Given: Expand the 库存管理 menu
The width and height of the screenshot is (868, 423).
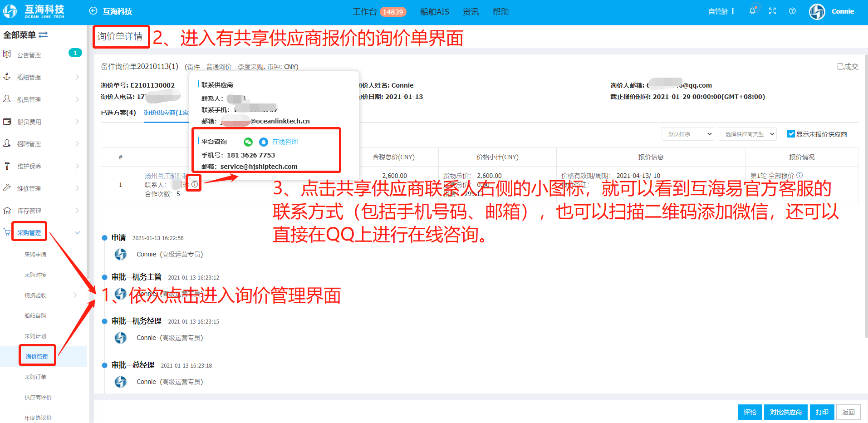Looking at the screenshot, I should 77,211.
